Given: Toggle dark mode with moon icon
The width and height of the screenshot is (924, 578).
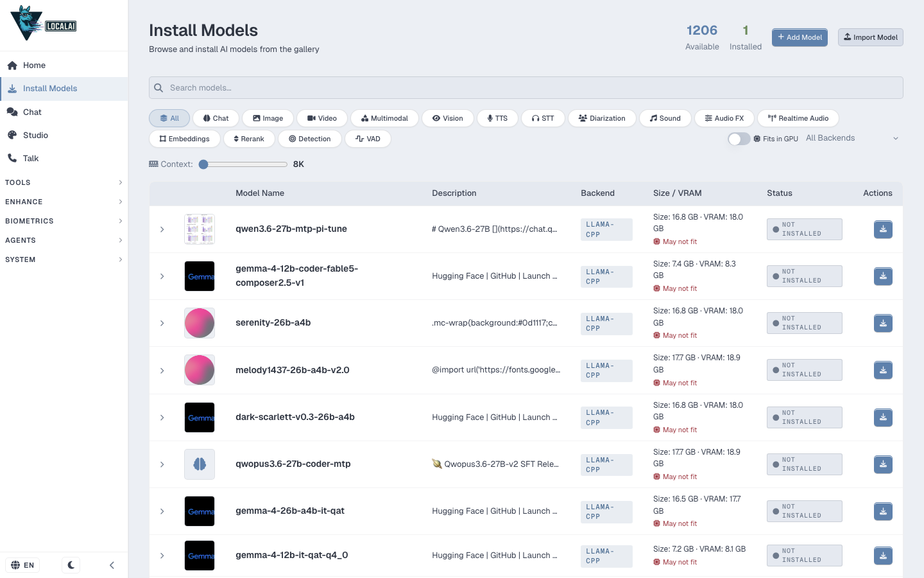Looking at the screenshot, I should coord(71,565).
